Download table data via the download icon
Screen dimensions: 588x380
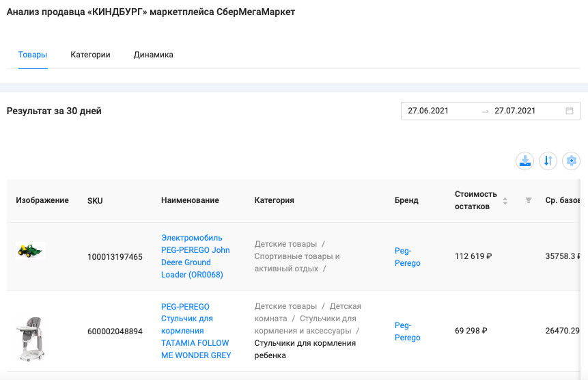pos(524,161)
